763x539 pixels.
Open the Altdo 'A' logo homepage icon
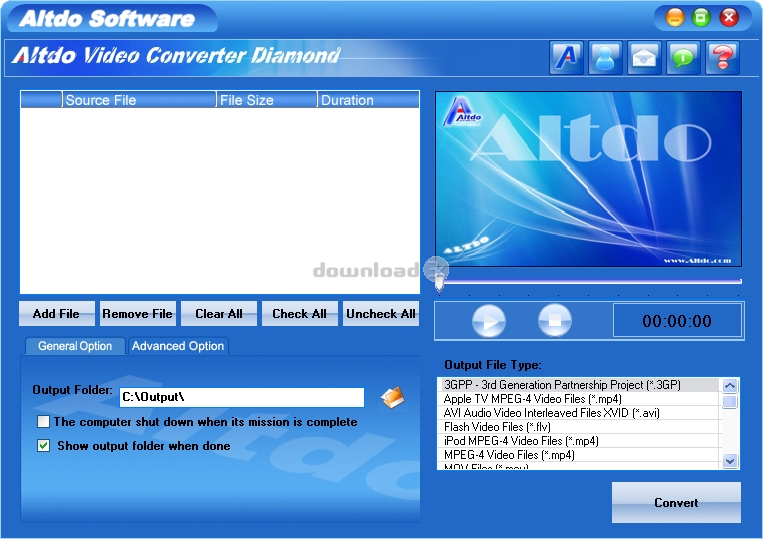tap(566, 58)
